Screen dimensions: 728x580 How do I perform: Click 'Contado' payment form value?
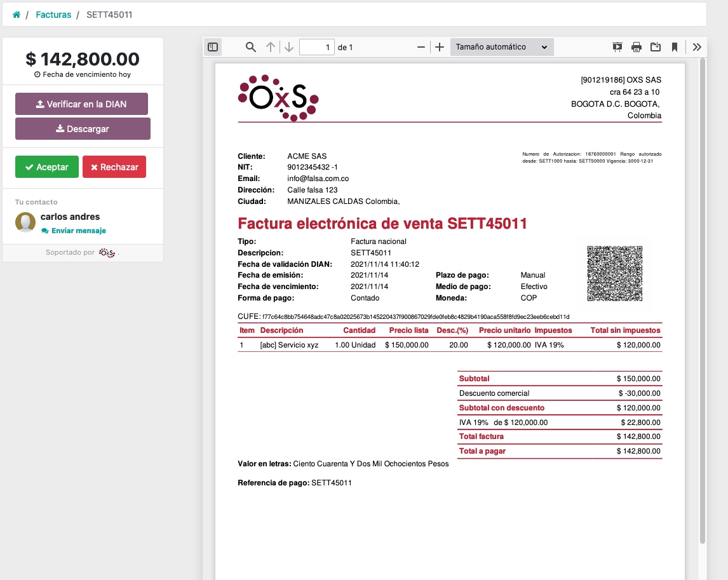[365, 298]
